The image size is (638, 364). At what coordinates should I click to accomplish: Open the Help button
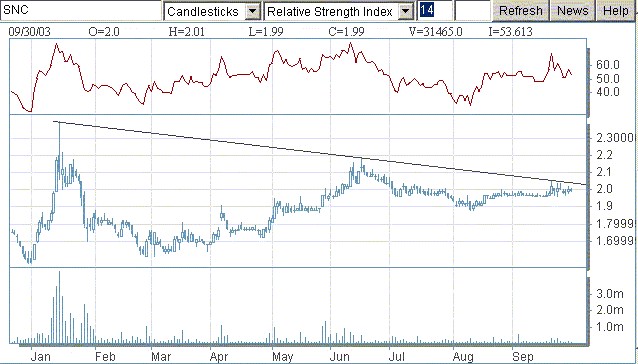click(x=616, y=11)
